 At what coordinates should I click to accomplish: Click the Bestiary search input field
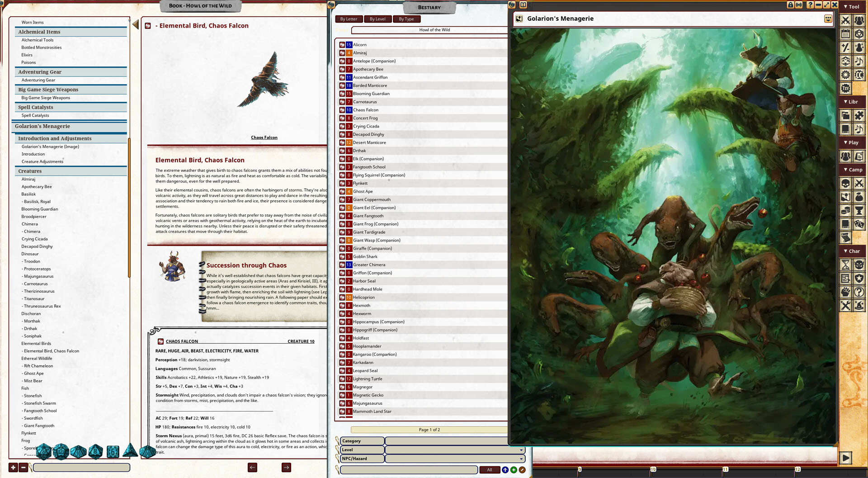point(407,470)
